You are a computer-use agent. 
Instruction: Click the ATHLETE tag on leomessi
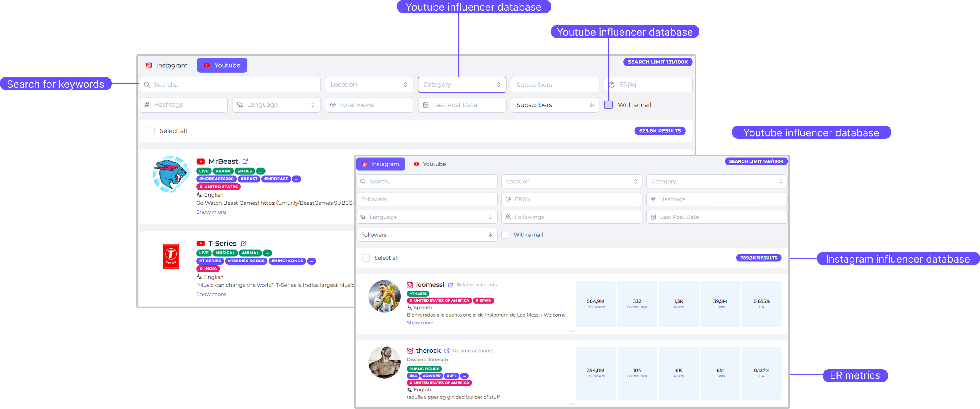point(418,294)
